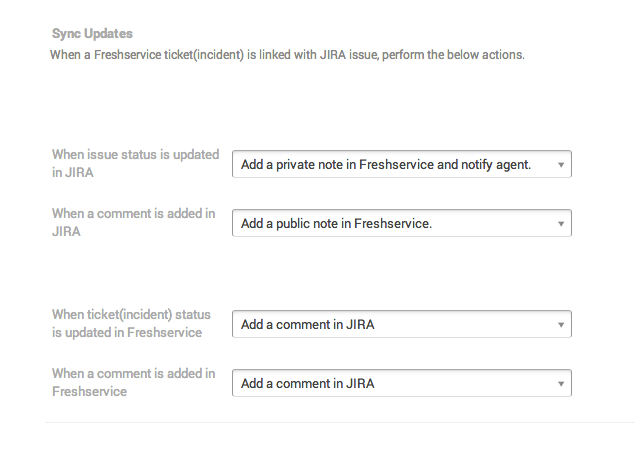
Task: Open the JIRA issue status action dropdown
Action: (x=401, y=164)
